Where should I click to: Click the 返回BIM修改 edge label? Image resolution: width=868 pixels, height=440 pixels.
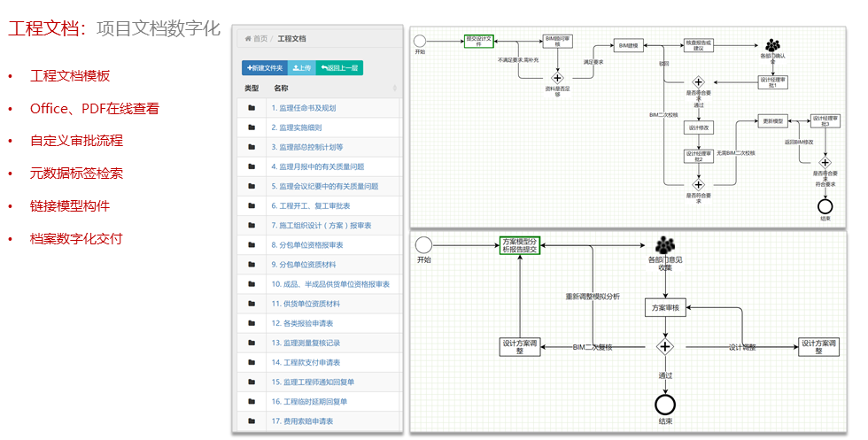pyautogui.click(x=799, y=143)
